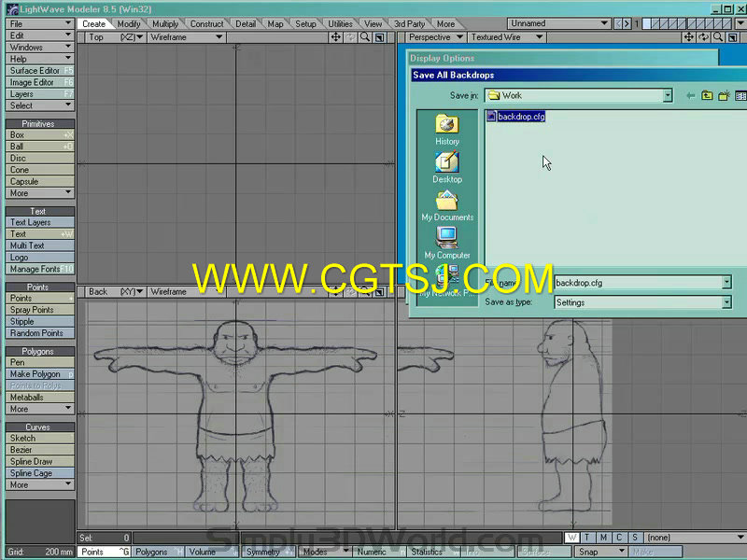The width and height of the screenshot is (747, 560).
Task: Open the File menu
Action: pyautogui.click(x=40, y=24)
